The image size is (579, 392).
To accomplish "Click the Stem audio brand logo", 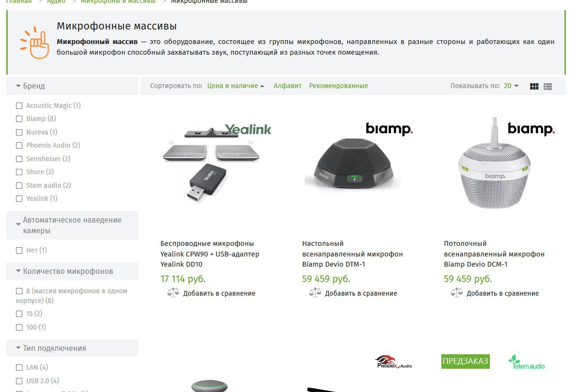I will [x=527, y=362].
